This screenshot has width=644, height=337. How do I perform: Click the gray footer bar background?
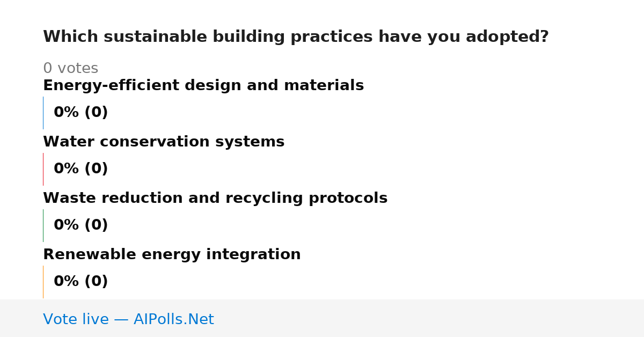point(429,318)
